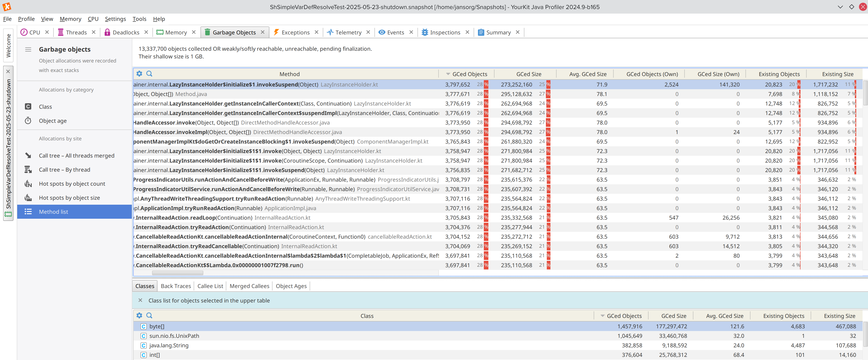868x360 pixels.
Task: Open Call tree – All threads merged
Action: tap(75, 156)
